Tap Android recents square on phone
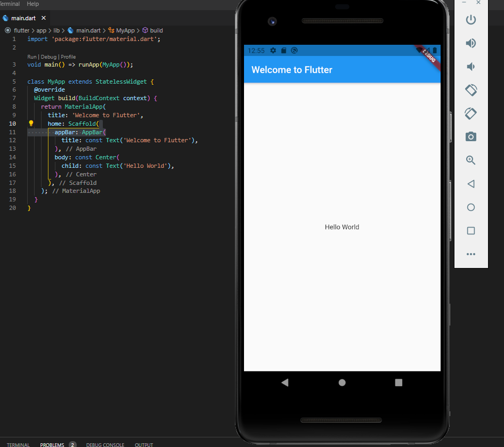Image resolution: width=504 pixels, height=447 pixels. (399, 383)
